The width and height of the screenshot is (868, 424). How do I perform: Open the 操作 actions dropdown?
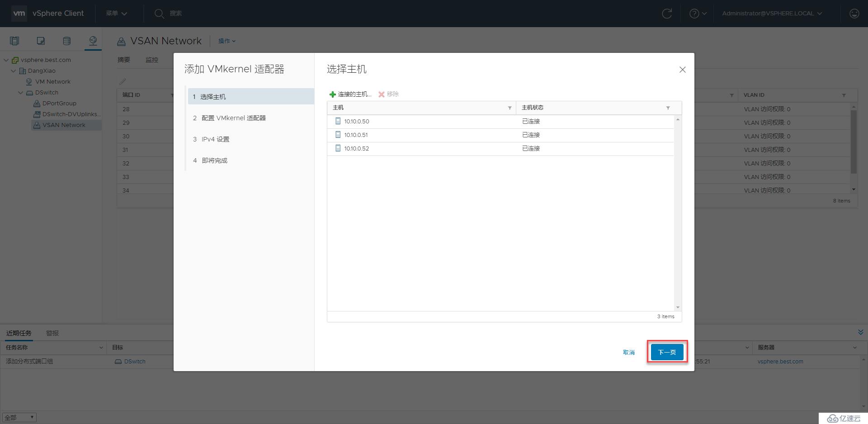(227, 41)
